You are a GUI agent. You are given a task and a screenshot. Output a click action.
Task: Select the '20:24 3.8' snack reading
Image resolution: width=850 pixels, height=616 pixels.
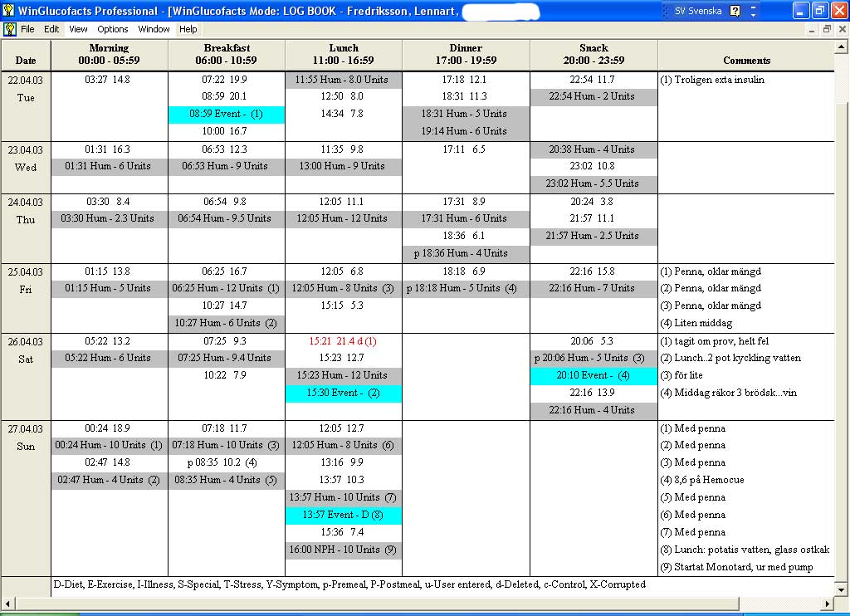coord(592,202)
